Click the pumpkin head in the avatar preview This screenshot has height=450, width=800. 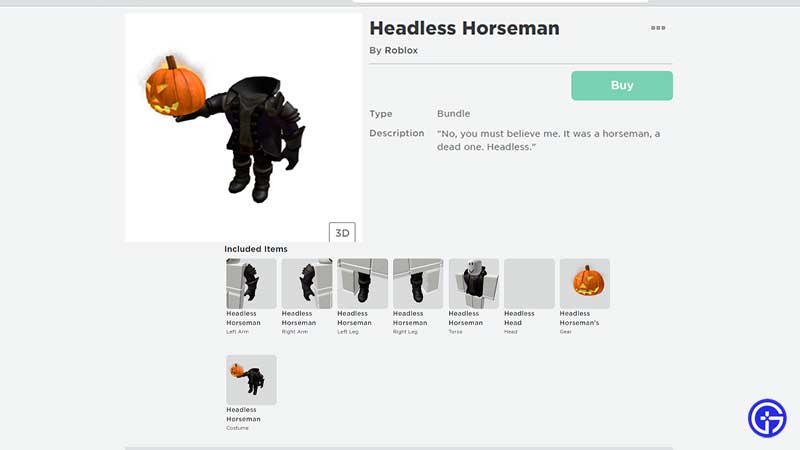click(175, 87)
